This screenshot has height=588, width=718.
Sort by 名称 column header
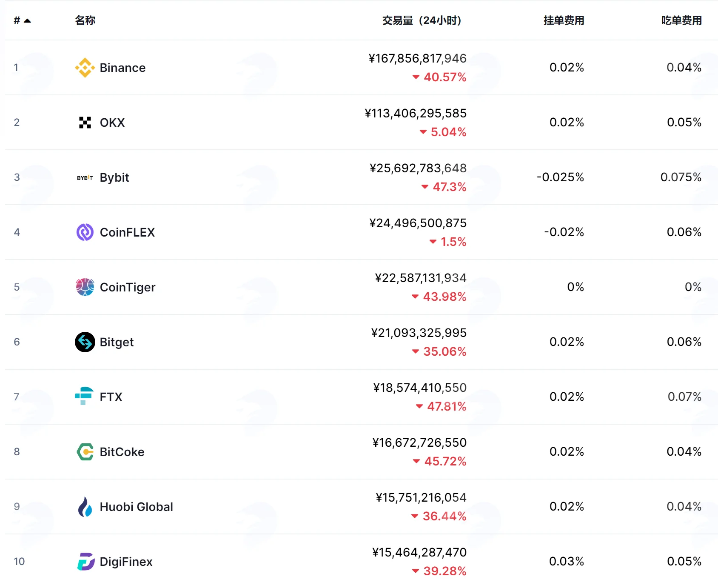coord(85,20)
